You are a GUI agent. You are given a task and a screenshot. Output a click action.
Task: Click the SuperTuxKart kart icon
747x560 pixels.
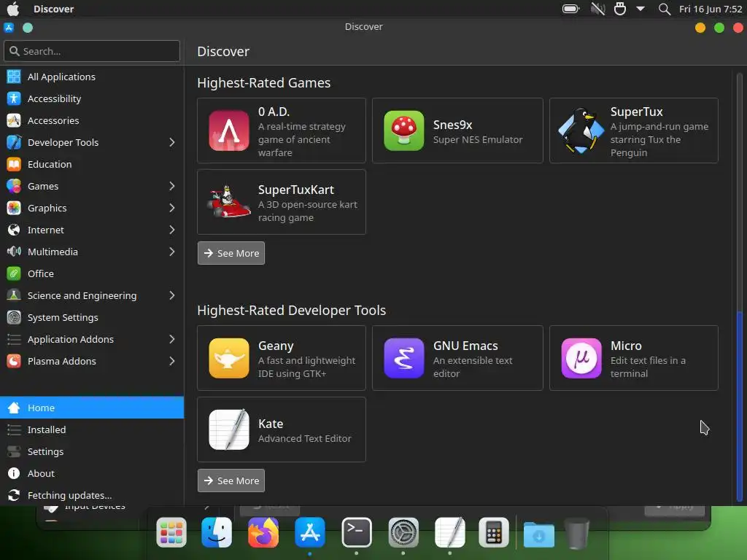(228, 201)
